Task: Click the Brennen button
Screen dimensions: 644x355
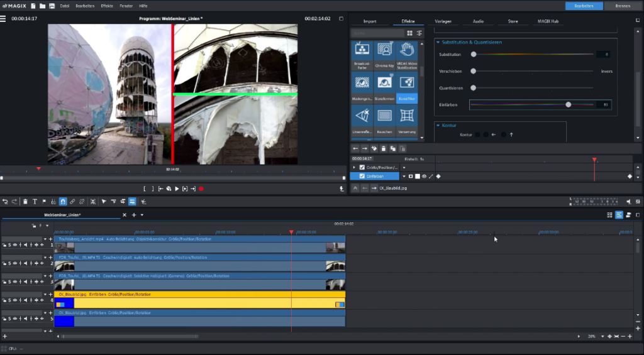Action: pos(623,6)
